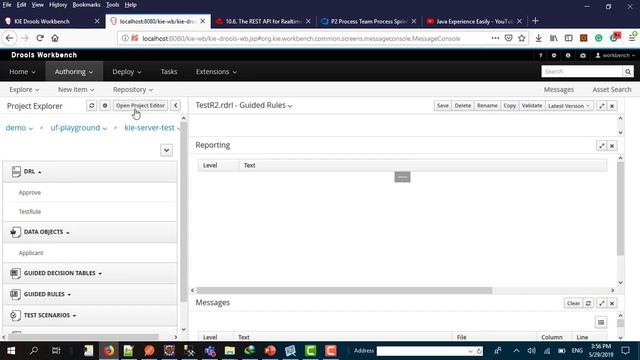Open the New Item submenu
The width and height of the screenshot is (640, 360).
pos(76,89)
